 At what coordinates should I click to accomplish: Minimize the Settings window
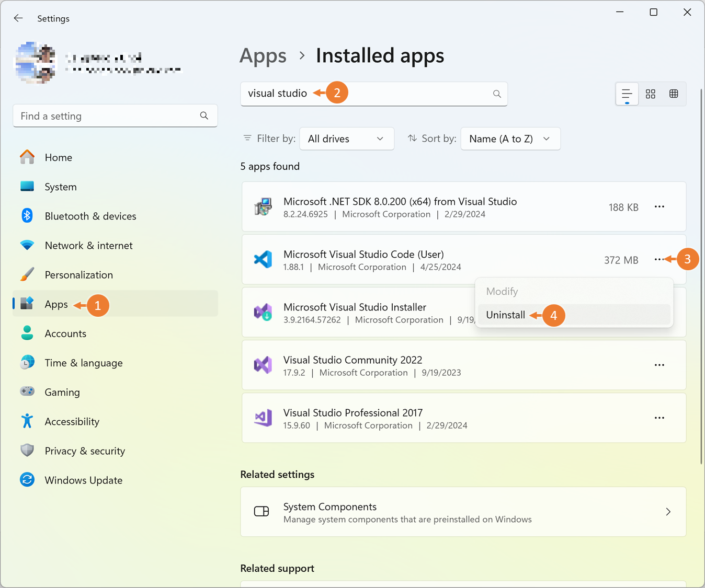pos(620,12)
